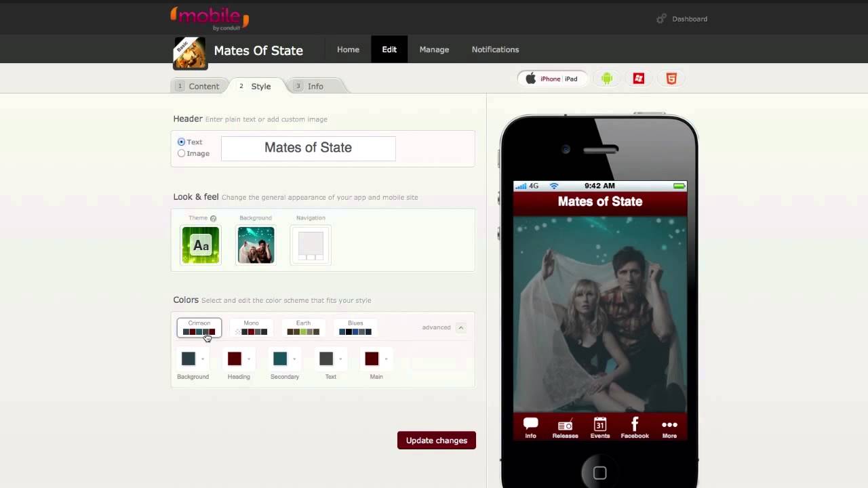Viewport: 868px width, 488px height.
Task: Open the Dashboard gear icon
Action: [661, 19]
